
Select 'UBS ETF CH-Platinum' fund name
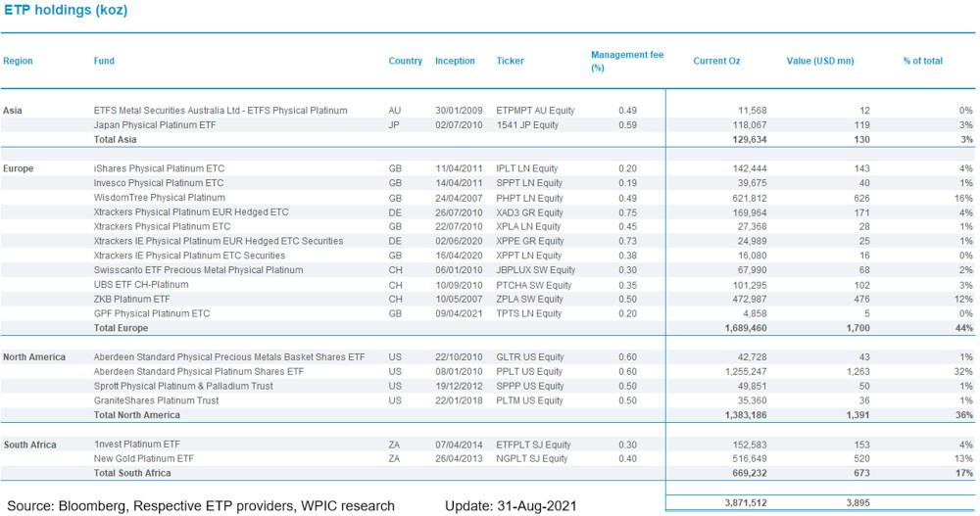pyautogui.click(x=140, y=284)
